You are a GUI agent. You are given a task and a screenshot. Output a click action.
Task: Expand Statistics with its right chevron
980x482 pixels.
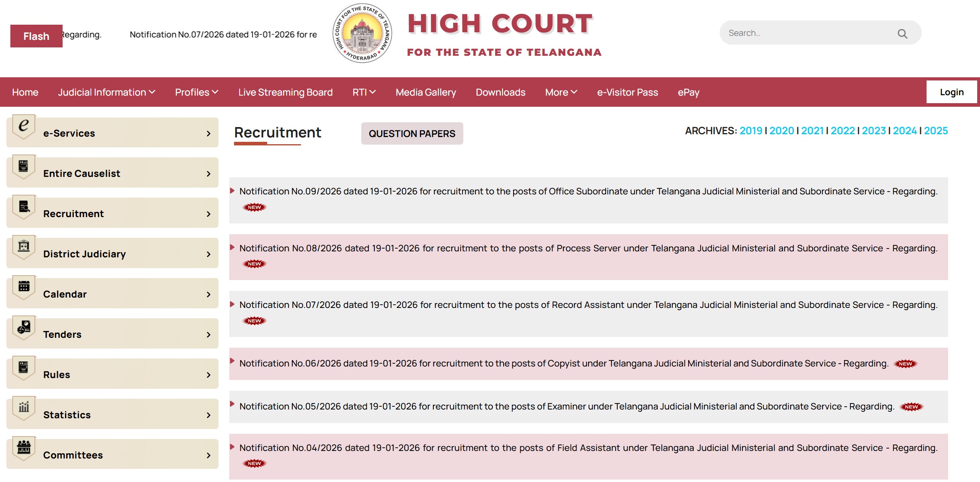pyautogui.click(x=209, y=415)
